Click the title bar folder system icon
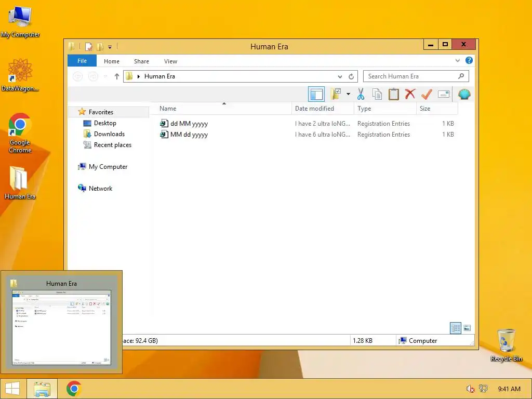This screenshot has height=399, width=532. click(71, 46)
